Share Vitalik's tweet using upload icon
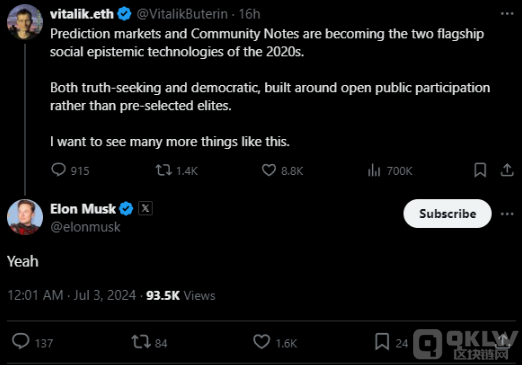 click(x=507, y=170)
